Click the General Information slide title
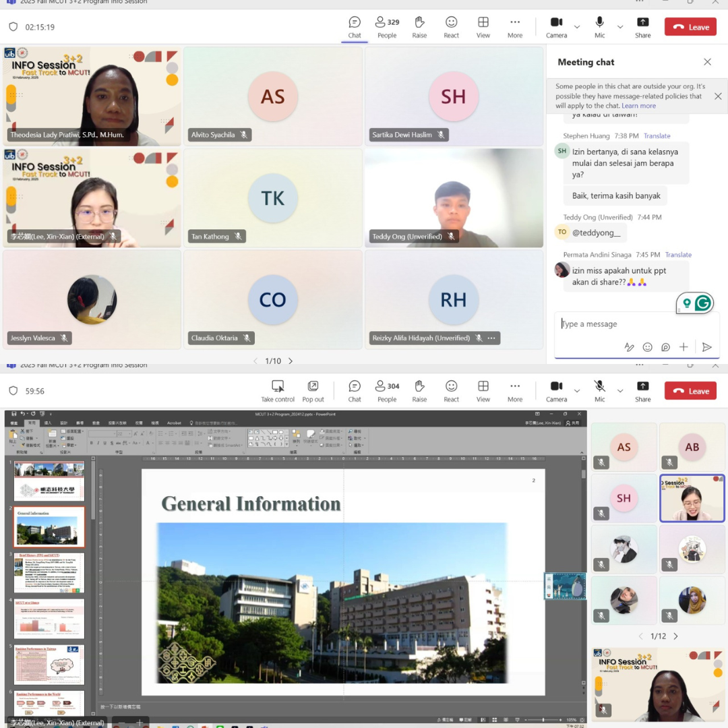This screenshot has height=728, width=728. coord(251,504)
